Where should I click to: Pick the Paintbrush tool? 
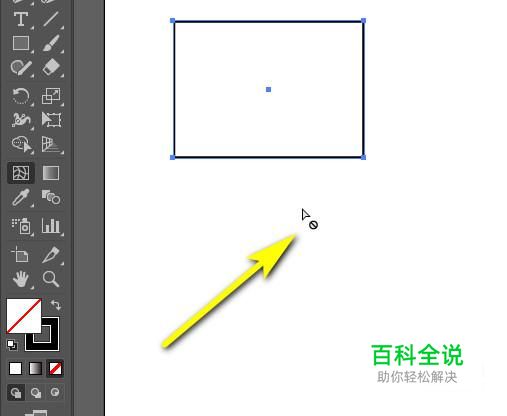point(51,43)
